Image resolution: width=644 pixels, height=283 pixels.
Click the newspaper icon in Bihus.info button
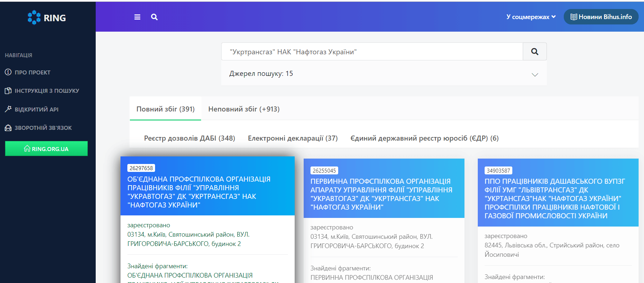pos(574,17)
